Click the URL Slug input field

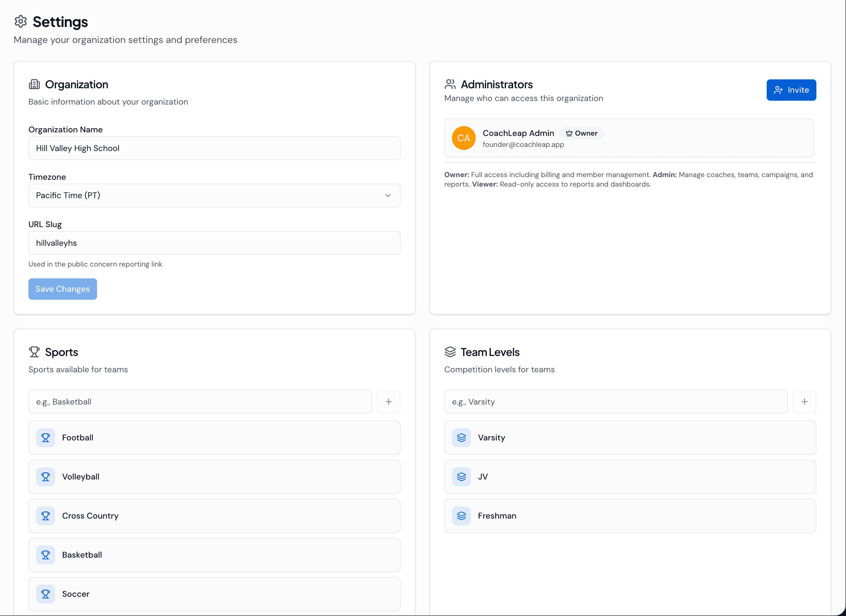[214, 243]
